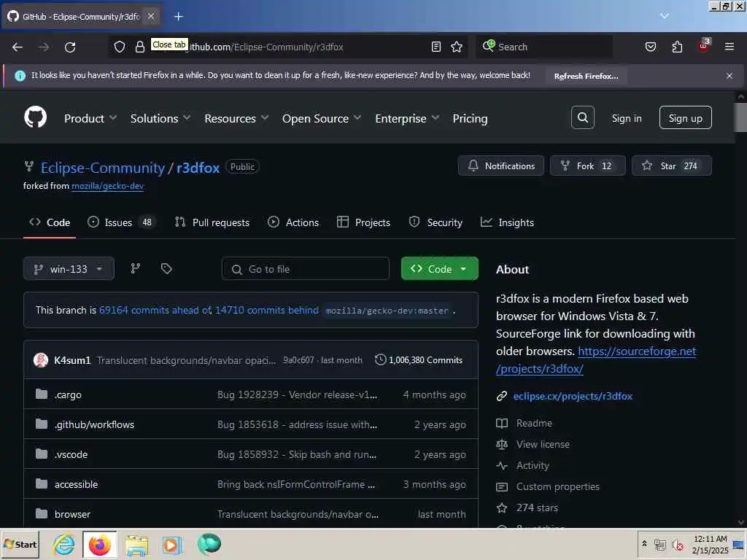Open eclipse.cx/projects/r3dfox link
The width and height of the screenshot is (747, 560).
(573, 396)
